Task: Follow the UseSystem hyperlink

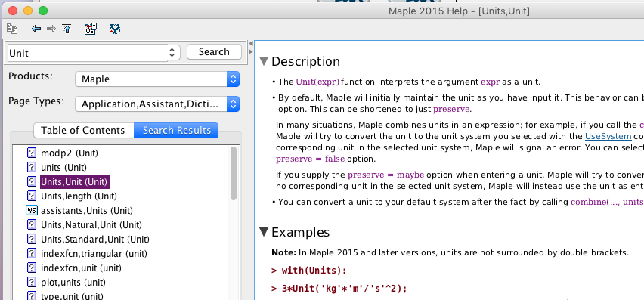Action: (608, 136)
